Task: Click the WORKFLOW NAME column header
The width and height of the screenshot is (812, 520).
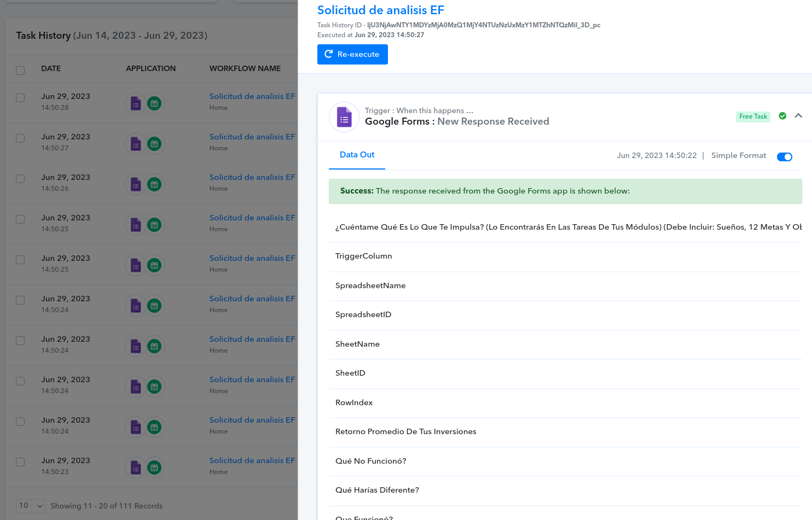Action: click(245, 68)
